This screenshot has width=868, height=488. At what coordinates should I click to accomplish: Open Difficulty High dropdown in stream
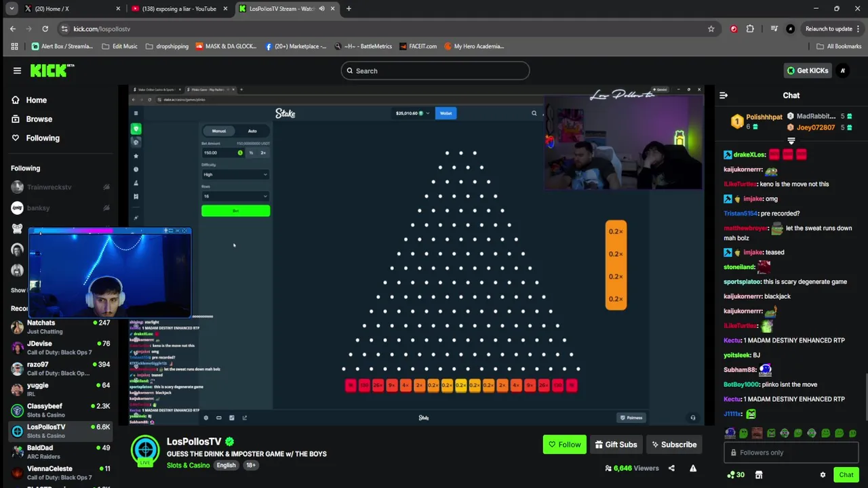point(235,174)
